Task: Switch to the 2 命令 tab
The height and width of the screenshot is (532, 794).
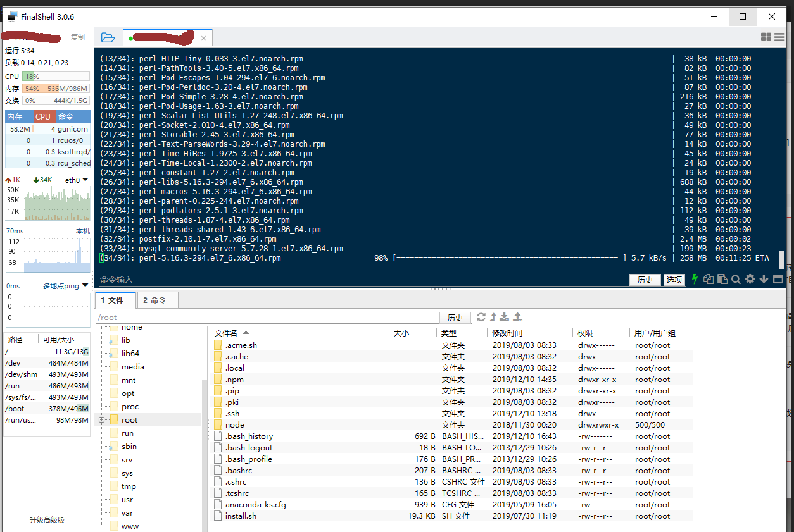Action: (x=157, y=300)
